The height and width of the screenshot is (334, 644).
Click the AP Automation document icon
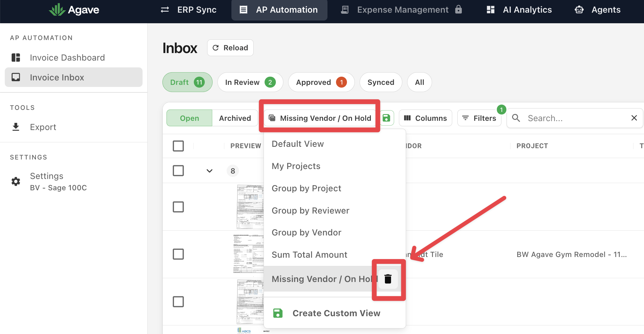coord(243,10)
